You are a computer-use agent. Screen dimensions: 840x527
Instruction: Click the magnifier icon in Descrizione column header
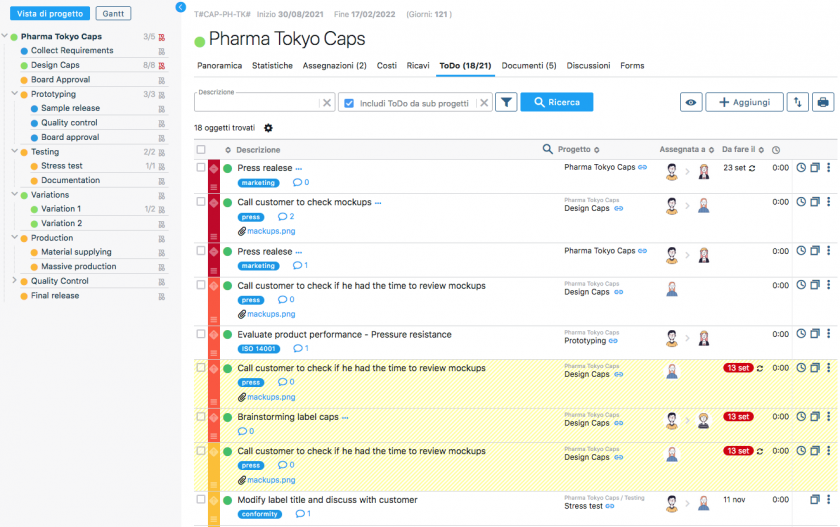pyautogui.click(x=547, y=150)
